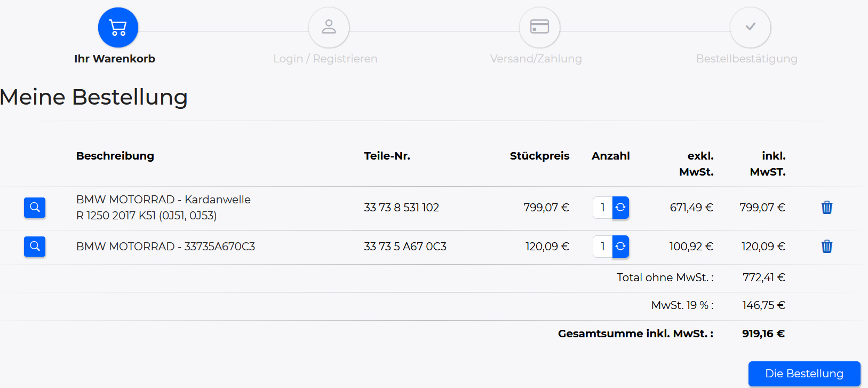This screenshot has height=388, width=868.
Task: Select quantity field of Kardanwelle row
Action: click(603, 208)
